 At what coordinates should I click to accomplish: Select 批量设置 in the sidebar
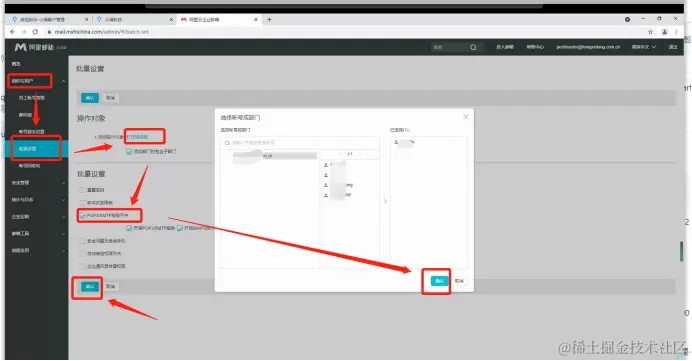click(37, 149)
